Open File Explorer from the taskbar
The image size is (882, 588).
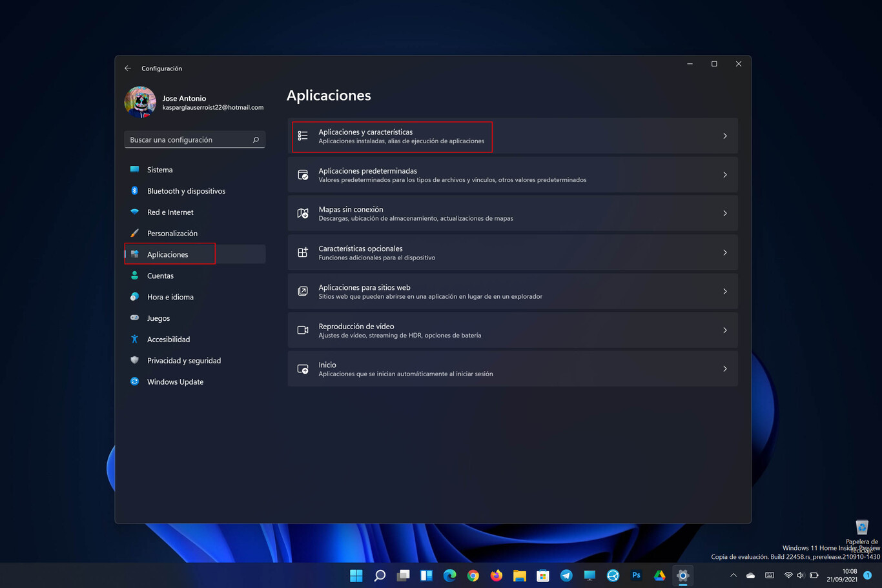coord(520,575)
